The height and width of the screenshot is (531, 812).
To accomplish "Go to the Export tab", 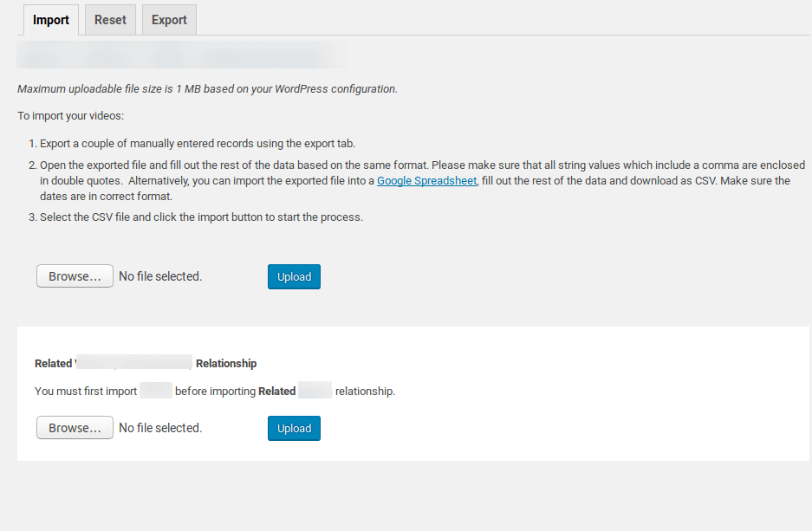I will 169,20.
